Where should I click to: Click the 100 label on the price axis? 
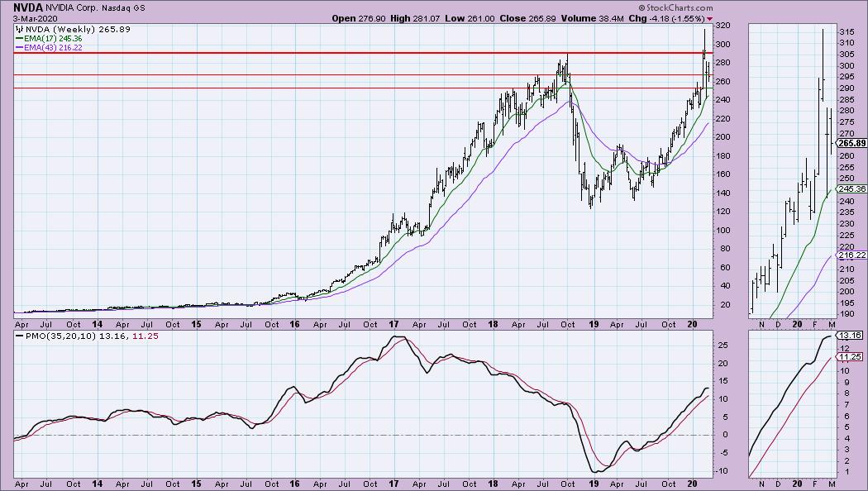pyautogui.click(x=722, y=231)
